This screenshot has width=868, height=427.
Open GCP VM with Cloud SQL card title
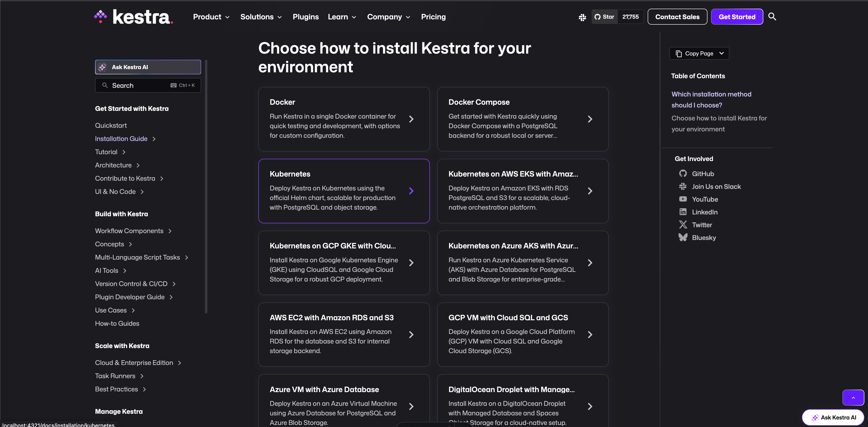[x=508, y=318]
